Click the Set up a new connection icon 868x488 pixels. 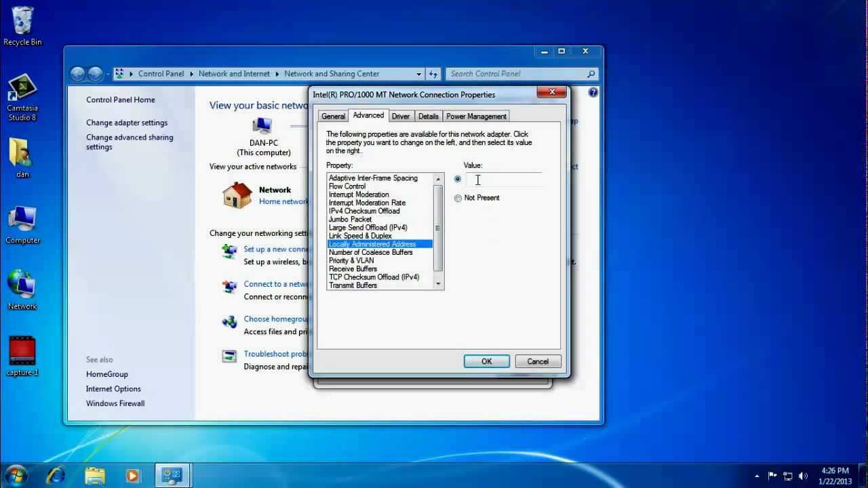pos(230,251)
